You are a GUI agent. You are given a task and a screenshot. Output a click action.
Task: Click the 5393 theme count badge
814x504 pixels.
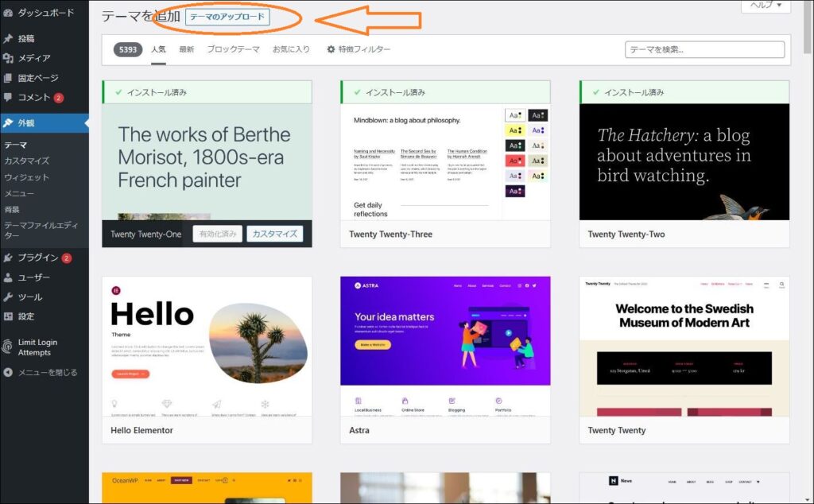click(128, 50)
